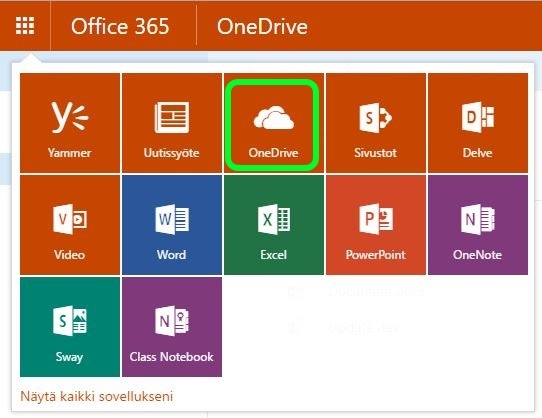Launch the Excel tile
The height and width of the screenshot is (418, 542).
pos(274,225)
